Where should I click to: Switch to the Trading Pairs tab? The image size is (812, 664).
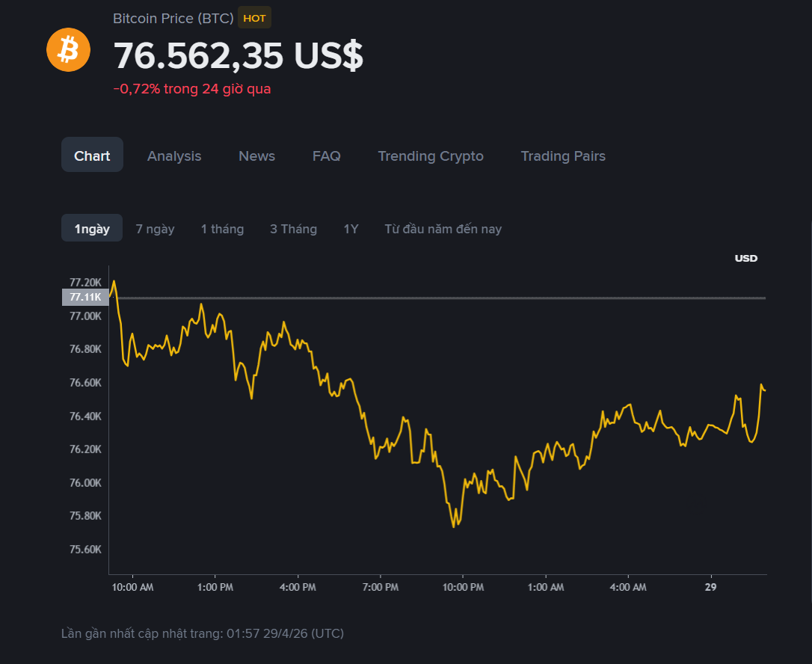(563, 156)
